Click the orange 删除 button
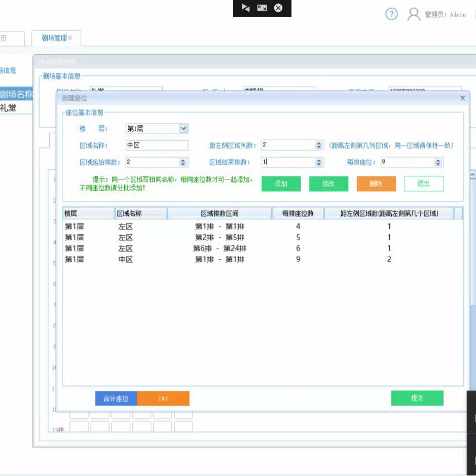476x476 pixels. point(376,184)
